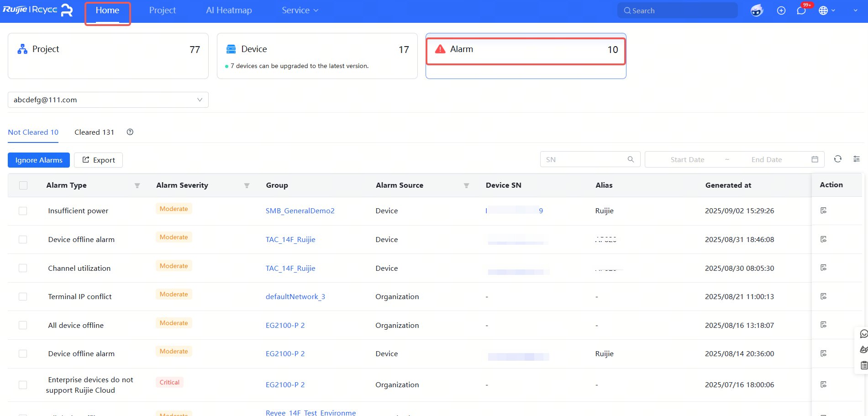Click the help icon beside Cleared 131

[x=130, y=132]
